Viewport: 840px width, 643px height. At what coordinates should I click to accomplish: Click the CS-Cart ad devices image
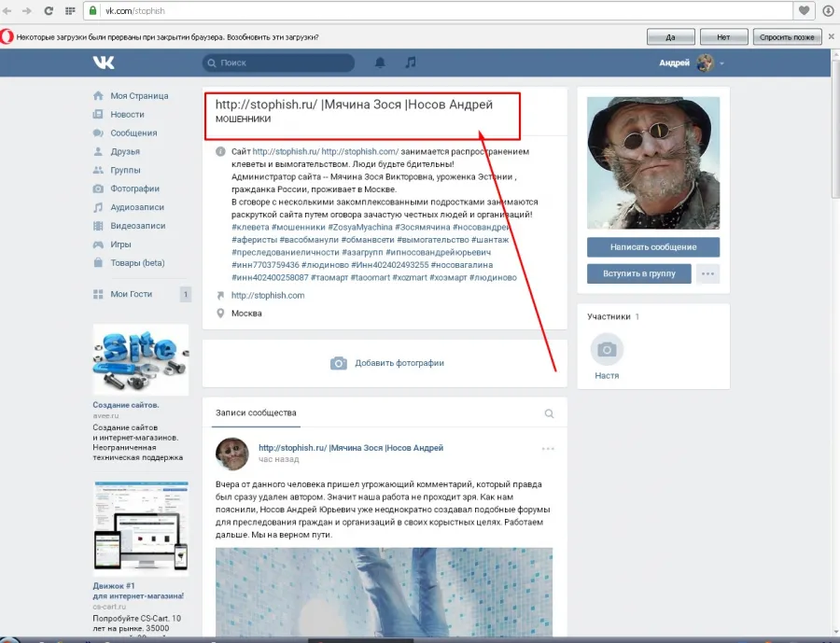tap(140, 529)
